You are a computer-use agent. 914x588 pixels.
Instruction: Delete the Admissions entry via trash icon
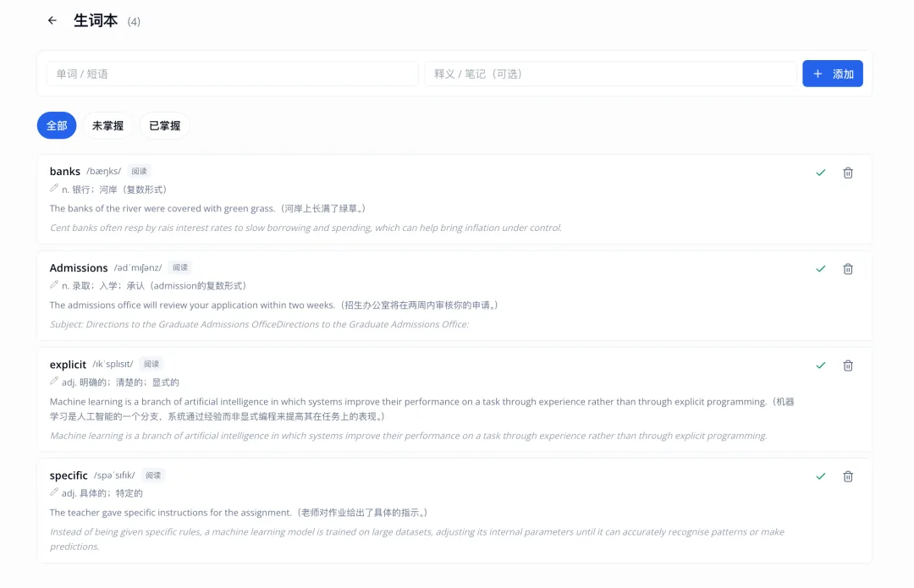(847, 269)
